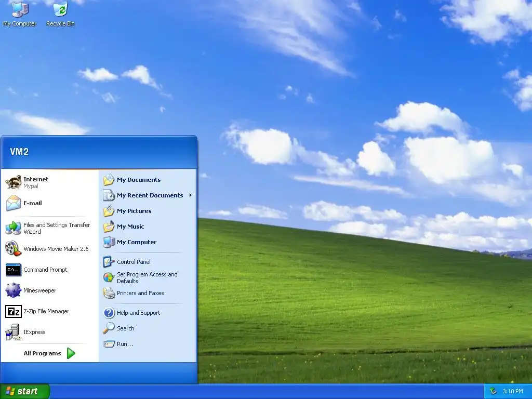532x399 pixels.
Task: Open the E-mail envelope icon
Action: coord(13,203)
